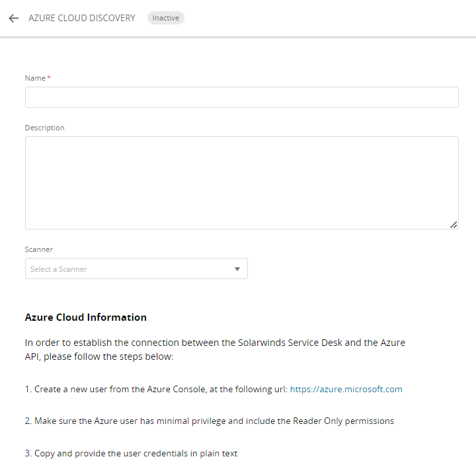This screenshot has width=476, height=463.
Task: Click the Description field label
Action: coord(44,128)
